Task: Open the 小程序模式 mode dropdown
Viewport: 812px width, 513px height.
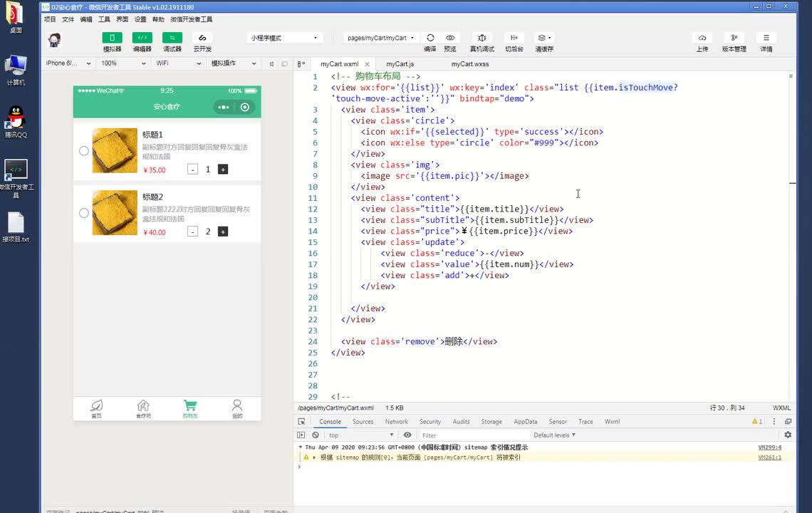Action: (x=284, y=38)
